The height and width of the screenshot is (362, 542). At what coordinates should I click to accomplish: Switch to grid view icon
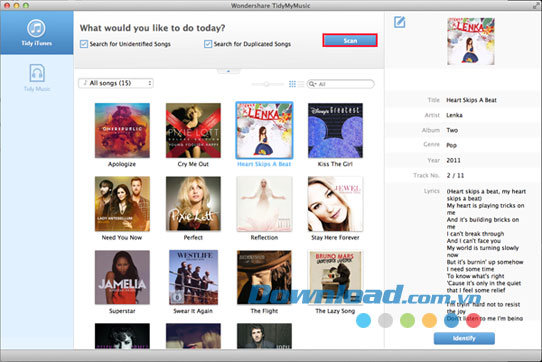pos(292,84)
